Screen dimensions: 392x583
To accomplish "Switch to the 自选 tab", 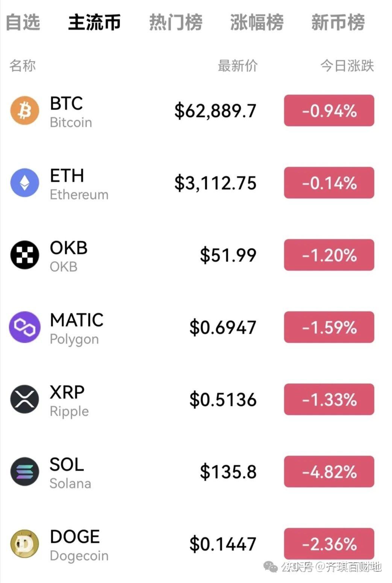I will click(x=23, y=22).
